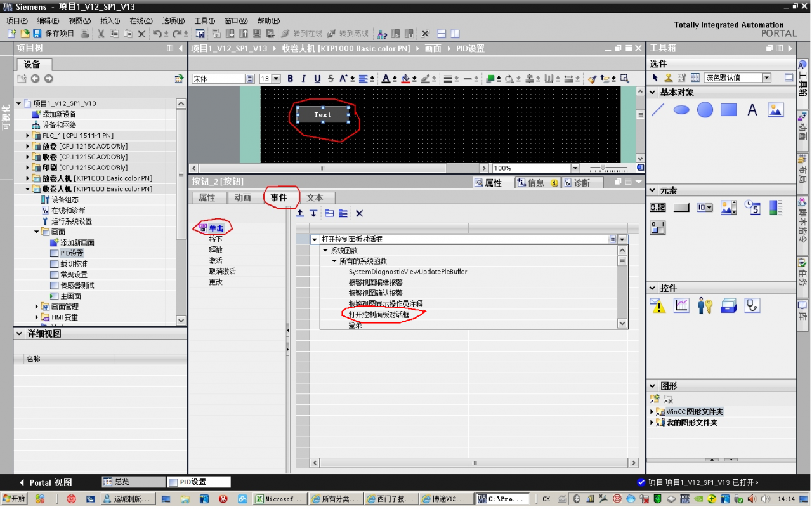Choose the Trend view control icon
The height and width of the screenshot is (509, 812).
pyautogui.click(x=681, y=306)
